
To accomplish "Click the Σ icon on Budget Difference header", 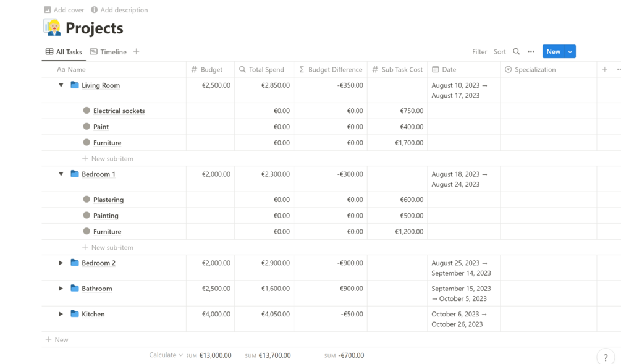I will click(x=301, y=69).
